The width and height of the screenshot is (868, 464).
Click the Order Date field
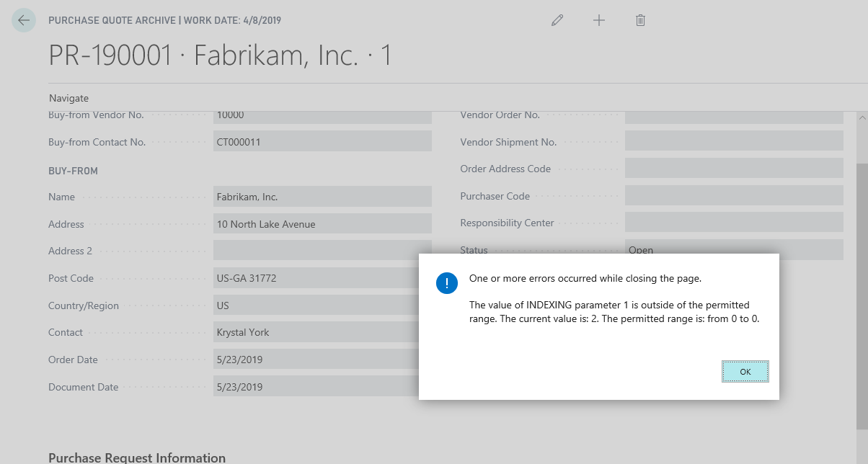click(316, 360)
